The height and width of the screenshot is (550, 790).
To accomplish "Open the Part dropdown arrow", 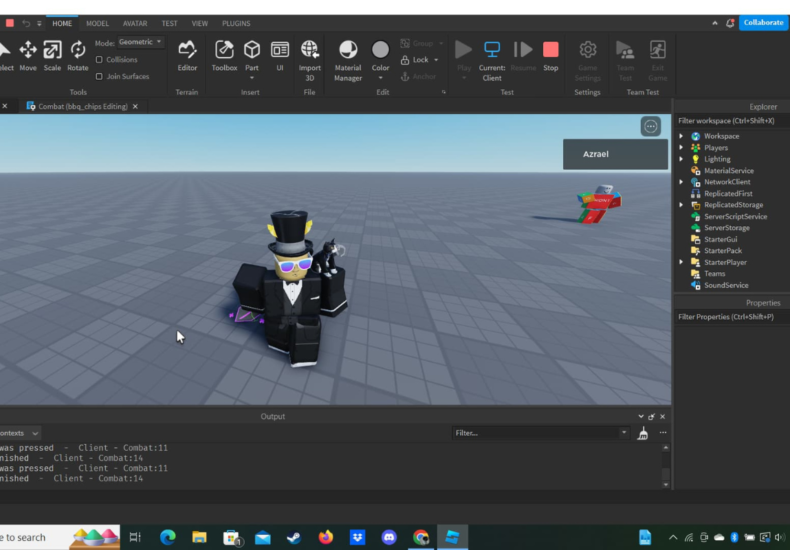I will pyautogui.click(x=252, y=78).
